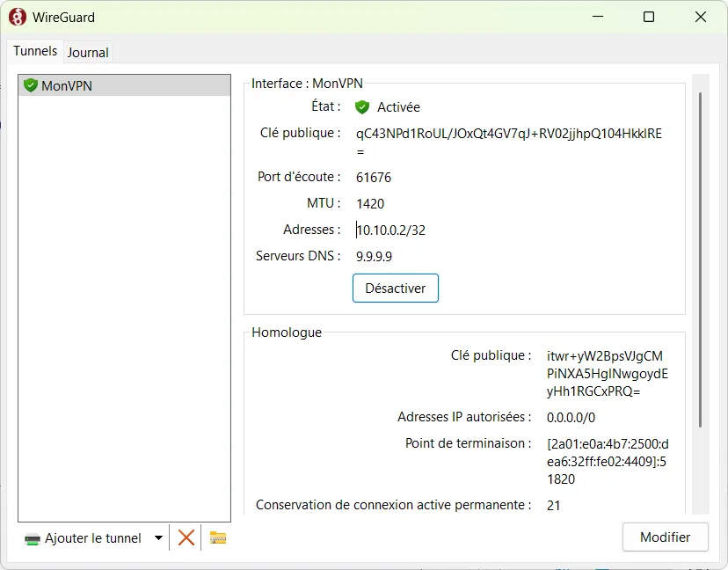Click the peer public key itwr+yW2BpsVJgCM value
Screen dimensions: 728x570
[608, 374]
